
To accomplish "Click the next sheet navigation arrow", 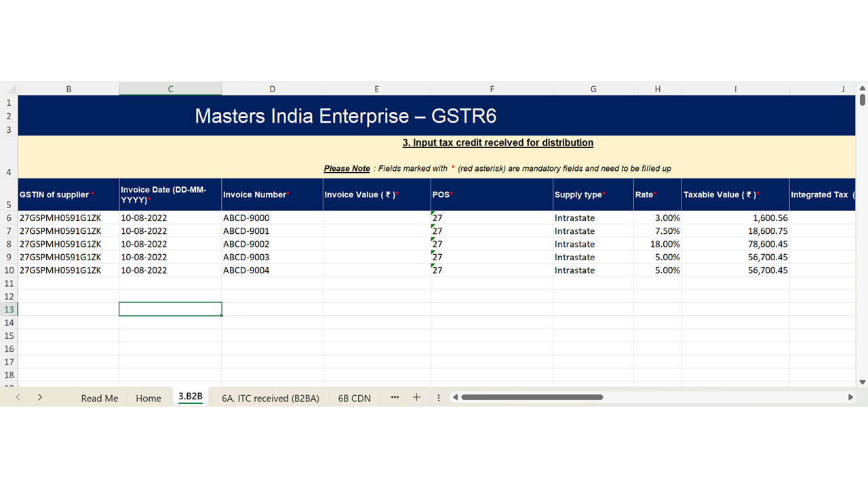I will 40,397.
